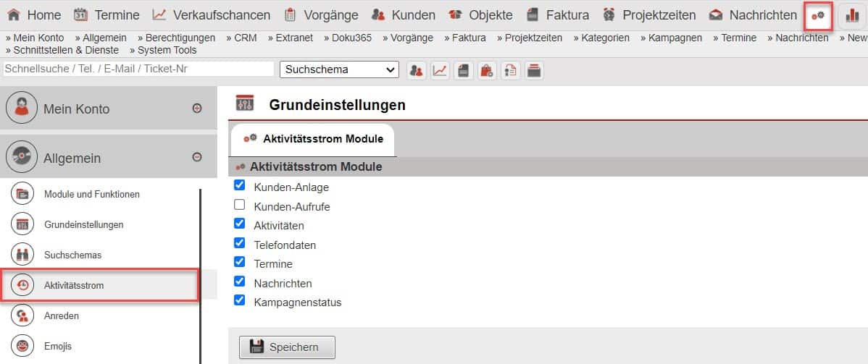
Task: Click the Schnellsuche search field
Action: point(138,69)
